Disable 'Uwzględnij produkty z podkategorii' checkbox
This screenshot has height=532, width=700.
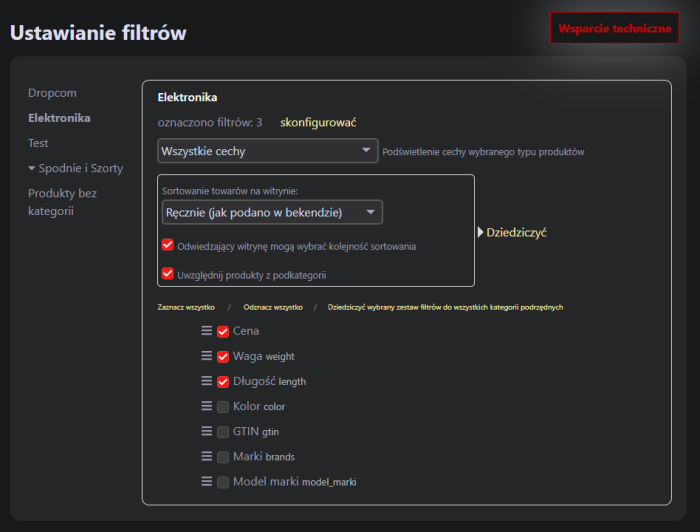(167, 273)
